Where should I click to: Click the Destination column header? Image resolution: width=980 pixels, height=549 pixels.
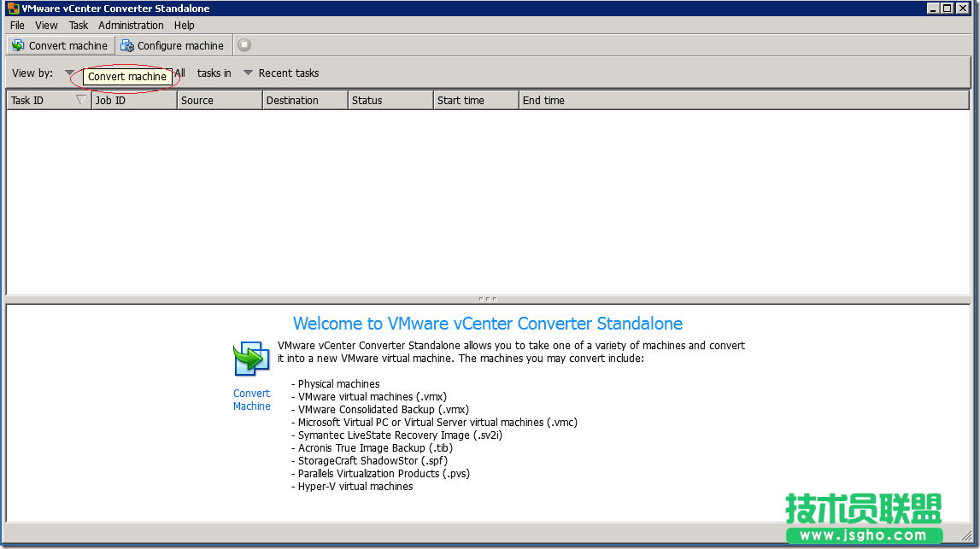coord(305,100)
